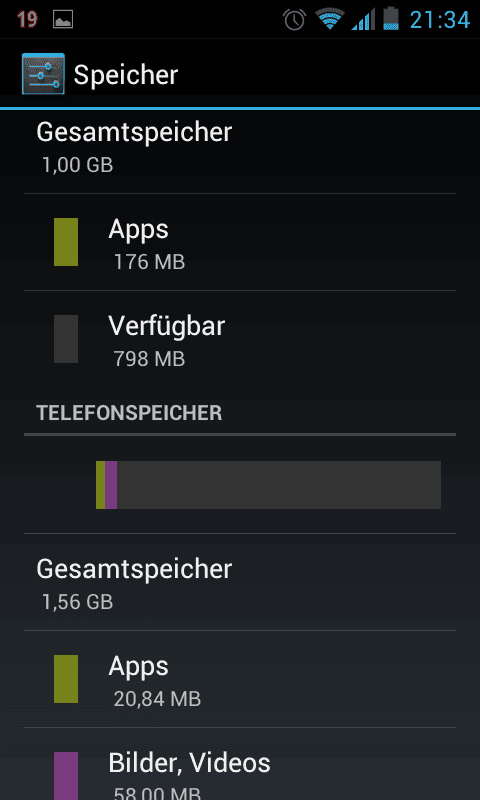Tap the Speicher title in header
The image size is (480, 800).
pos(126,76)
